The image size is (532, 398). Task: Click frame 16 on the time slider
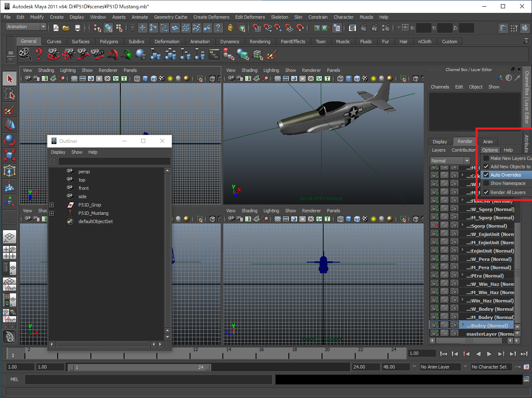261,353
